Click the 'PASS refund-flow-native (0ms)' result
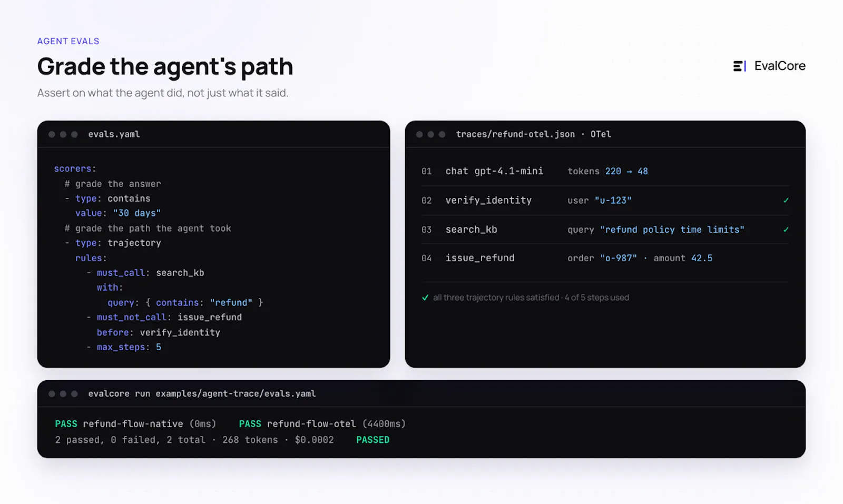 [136, 424]
